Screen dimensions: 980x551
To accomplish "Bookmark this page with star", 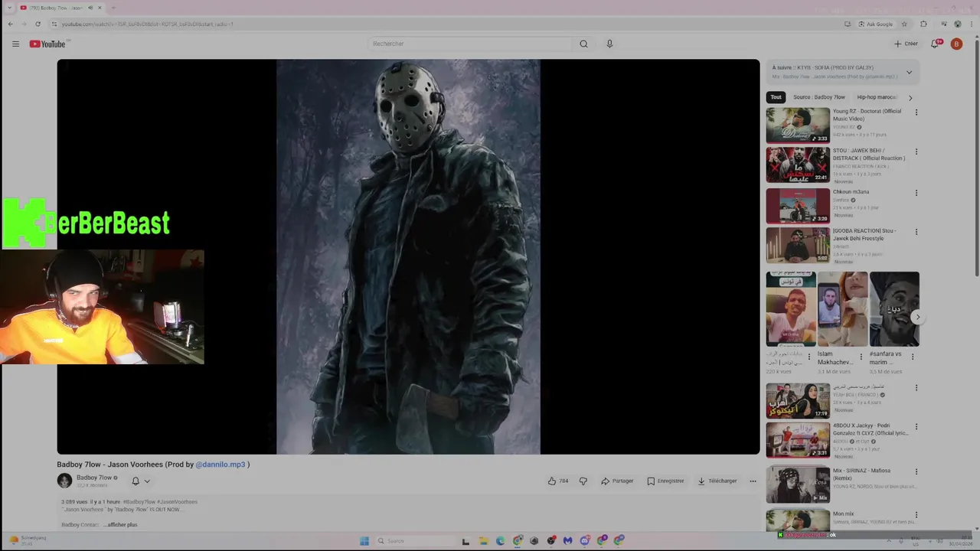I will pos(904,24).
